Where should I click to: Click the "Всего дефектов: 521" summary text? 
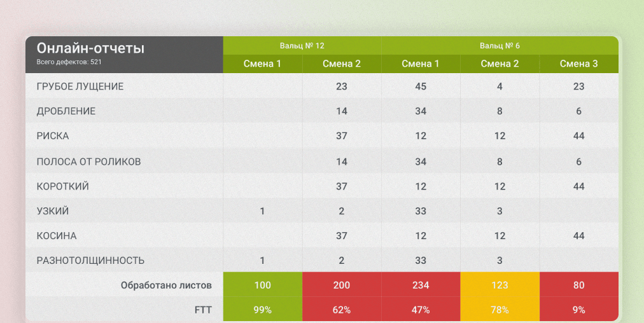[x=69, y=62]
